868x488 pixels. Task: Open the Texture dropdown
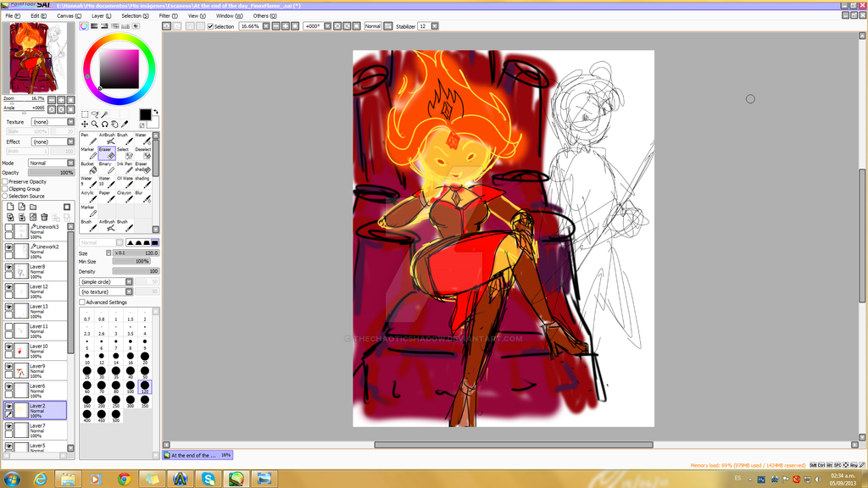pyautogui.click(x=53, y=122)
